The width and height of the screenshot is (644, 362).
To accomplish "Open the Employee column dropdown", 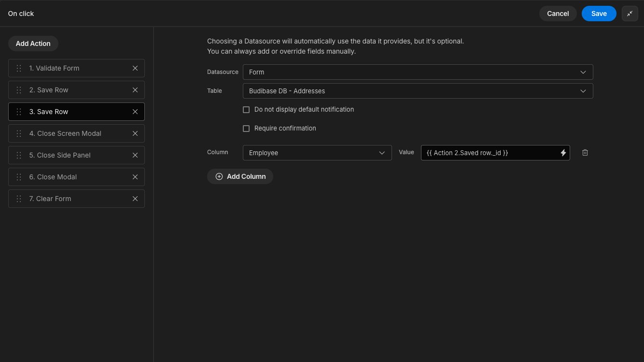I will pyautogui.click(x=317, y=153).
